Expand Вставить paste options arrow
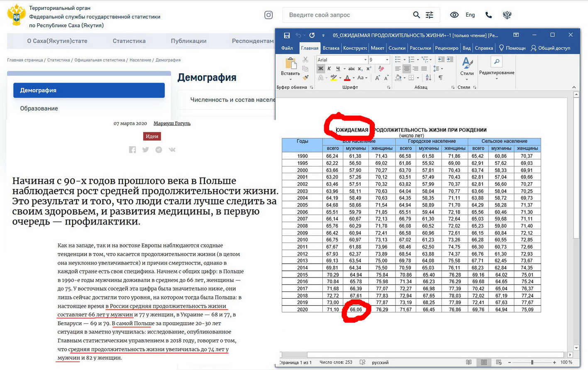The image size is (588, 370). (x=290, y=79)
